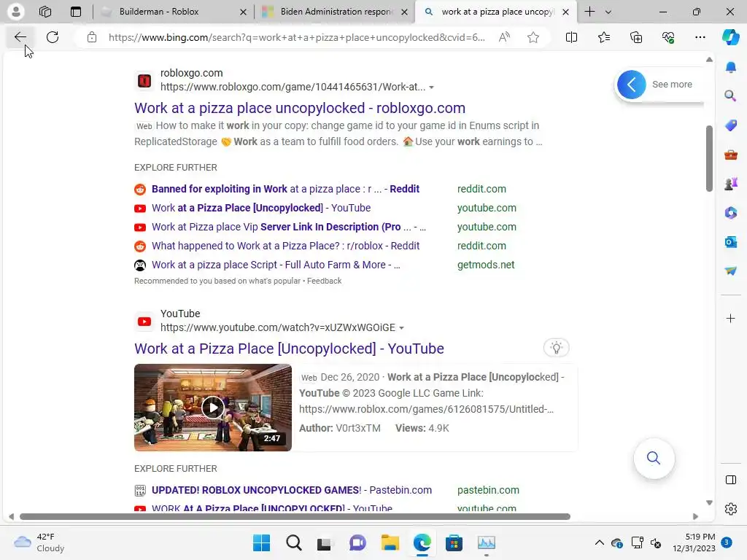Open Vip Server Link In Description link
The width and height of the screenshot is (747, 560).
tap(289, 227)
